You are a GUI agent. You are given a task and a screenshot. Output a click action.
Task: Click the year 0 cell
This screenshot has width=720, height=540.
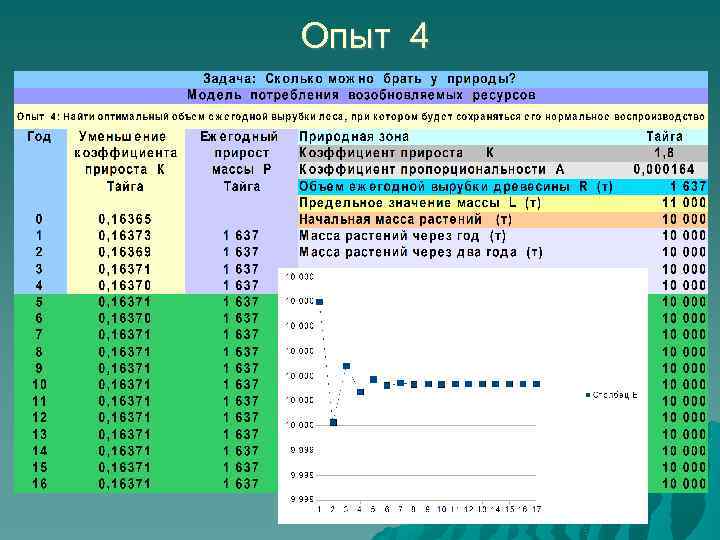(39, 219)
